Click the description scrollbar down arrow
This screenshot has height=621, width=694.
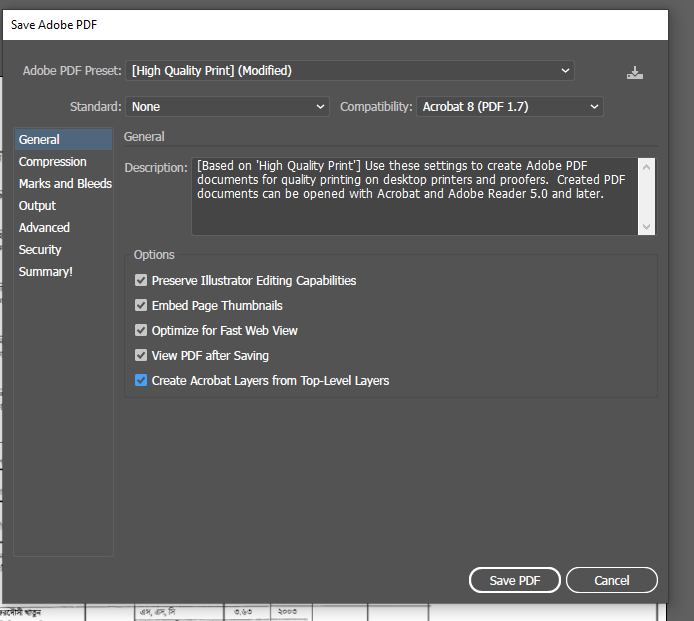(x=647, y=227)
